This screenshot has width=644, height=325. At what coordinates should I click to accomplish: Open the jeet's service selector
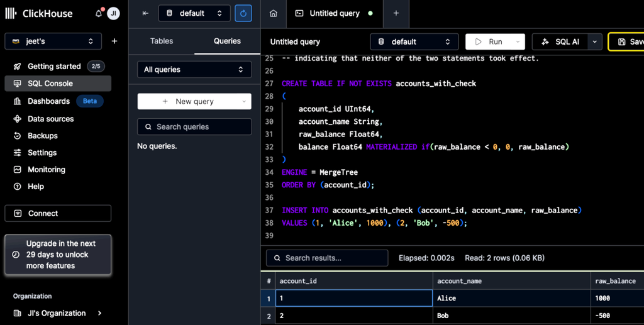[53, 41]
